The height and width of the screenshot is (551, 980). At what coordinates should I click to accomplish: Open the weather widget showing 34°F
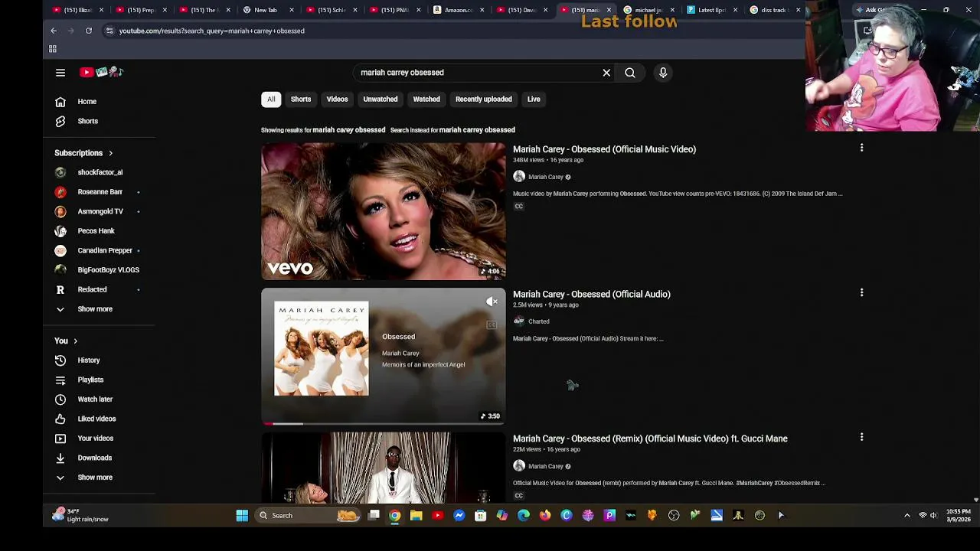pyautogui.click(x=80, y=516)
